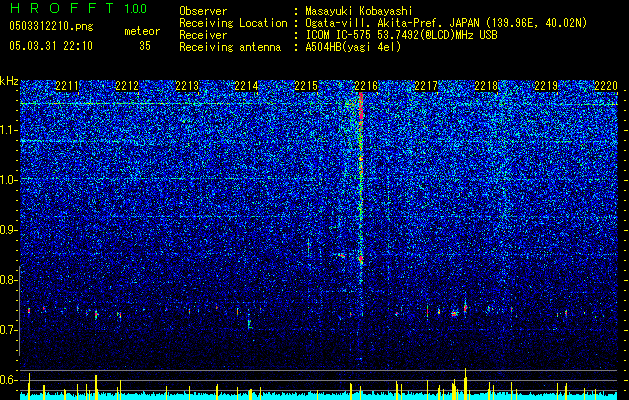Screen dimensions: 629x400
Task: Click the 1.0 frequency axis label
Action: pos(8,180)
